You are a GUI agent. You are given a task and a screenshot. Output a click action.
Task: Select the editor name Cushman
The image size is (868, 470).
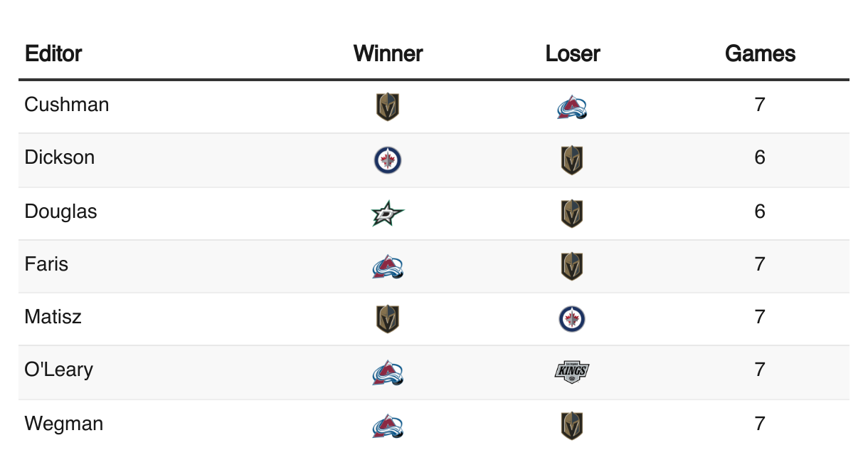point(67,105)
